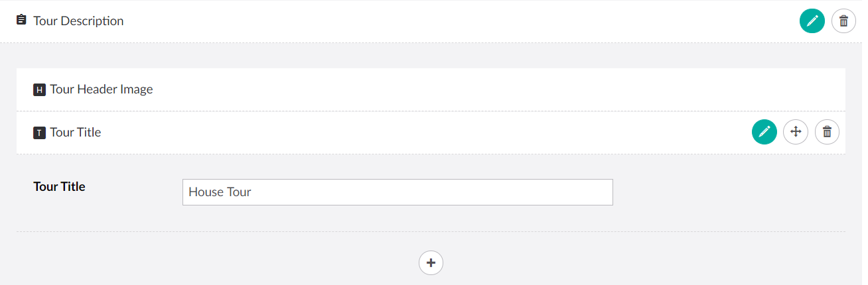The height and width of the screenshot is (285, 868).
Task: Click the H icon beside Tour Header Image
Action: point(39,89)
